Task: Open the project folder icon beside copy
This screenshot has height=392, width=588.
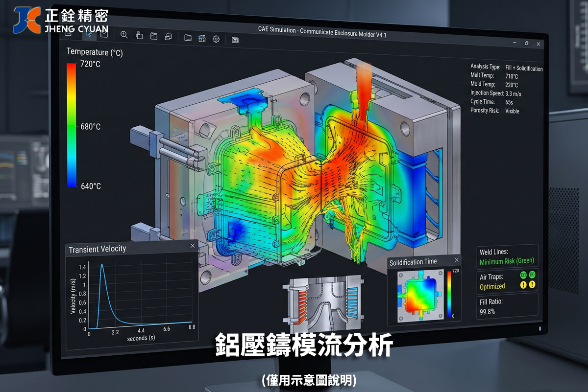Action: pyautogui.click(x=153, y=36)
